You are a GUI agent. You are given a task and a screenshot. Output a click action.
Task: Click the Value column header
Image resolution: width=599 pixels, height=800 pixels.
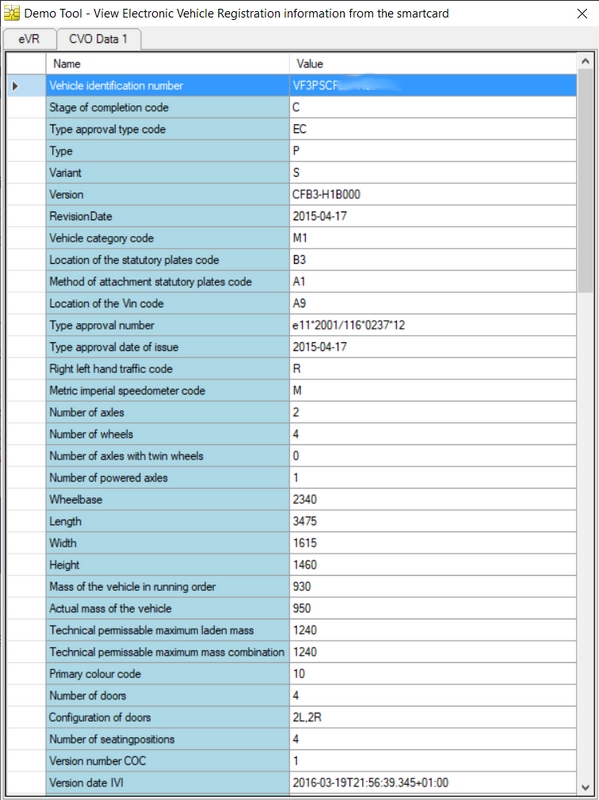(x=433, y=64)
